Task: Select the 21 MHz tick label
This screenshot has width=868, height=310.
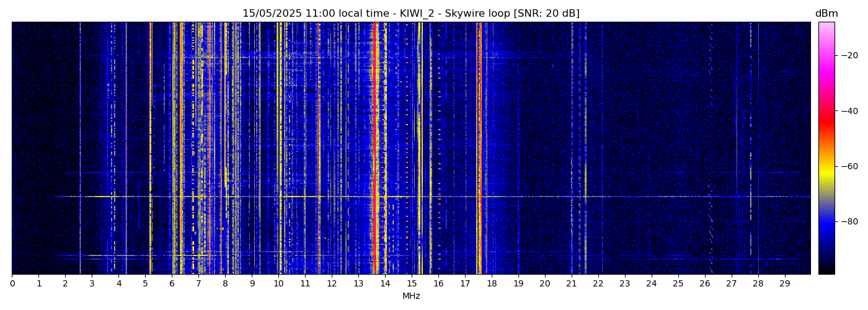Action: coord(572,284)
